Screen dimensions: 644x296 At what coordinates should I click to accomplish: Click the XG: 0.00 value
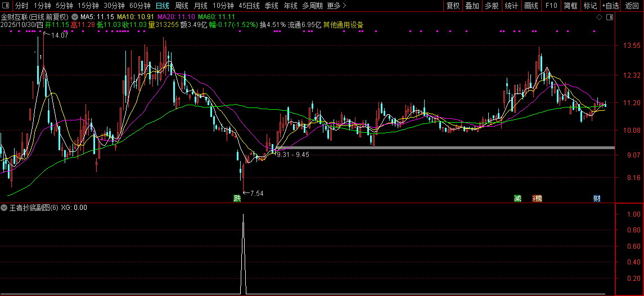(74, 208)
